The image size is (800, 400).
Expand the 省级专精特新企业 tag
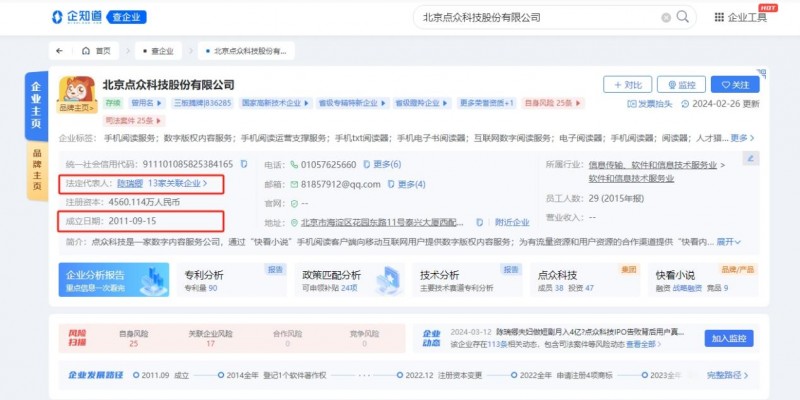[x=353, y=103]
